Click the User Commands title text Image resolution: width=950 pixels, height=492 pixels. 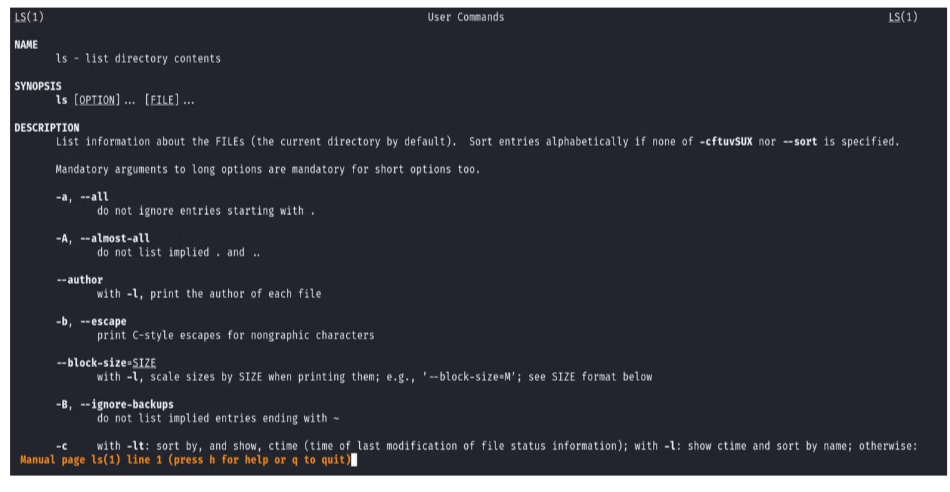tap(466, 17)
